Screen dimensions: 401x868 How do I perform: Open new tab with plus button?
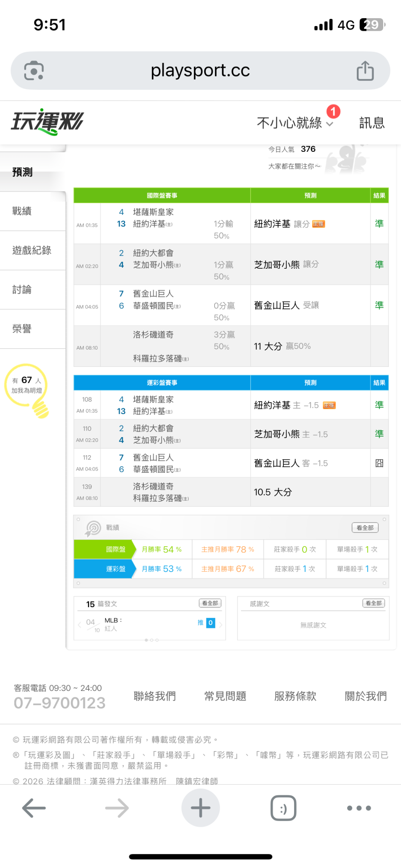pos(200,808)
